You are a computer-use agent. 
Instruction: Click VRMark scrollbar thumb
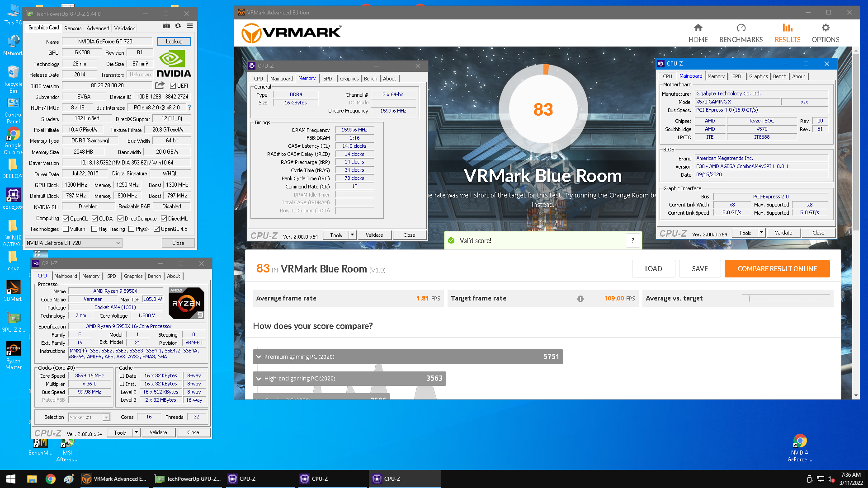[855, 142]
